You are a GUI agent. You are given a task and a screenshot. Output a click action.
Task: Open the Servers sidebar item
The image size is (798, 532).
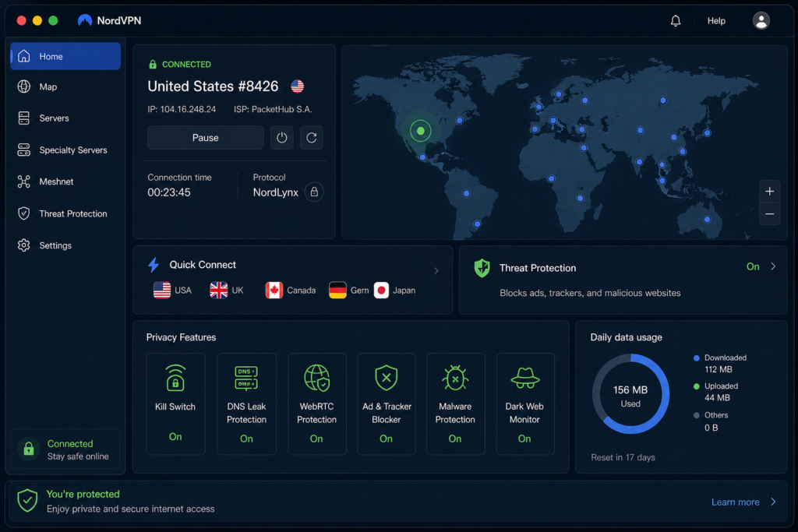(x=65, y=118)
